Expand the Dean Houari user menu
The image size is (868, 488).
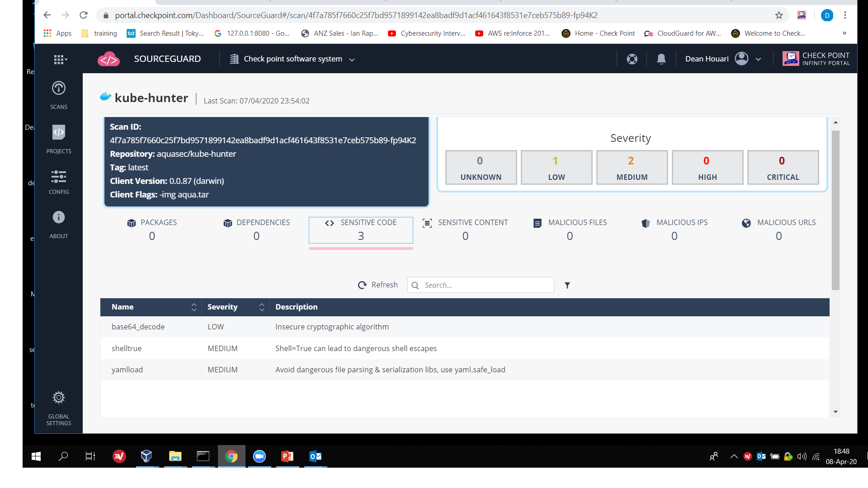click(x=758, y=59)
